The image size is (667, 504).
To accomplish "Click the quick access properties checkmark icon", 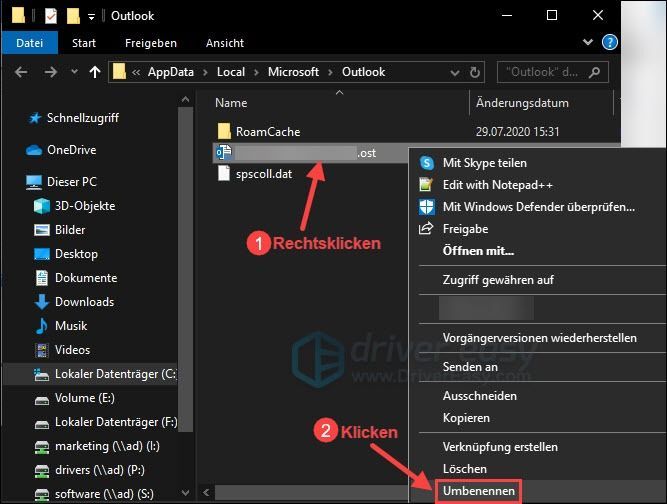I will coord(51,16).
